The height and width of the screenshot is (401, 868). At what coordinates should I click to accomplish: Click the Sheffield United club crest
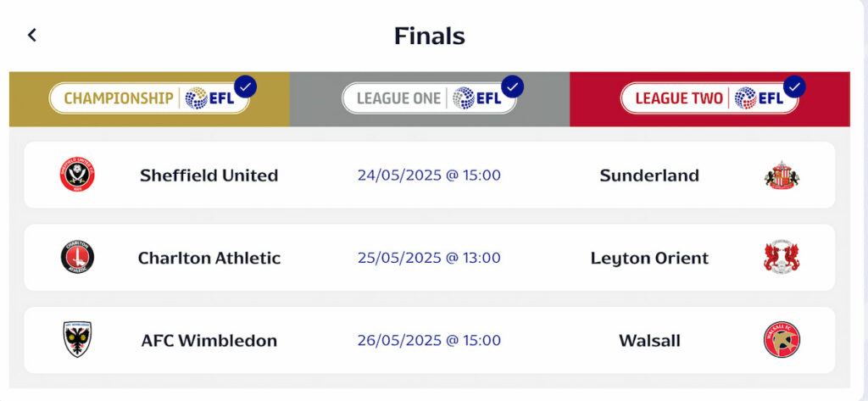[x=77, y=175]
